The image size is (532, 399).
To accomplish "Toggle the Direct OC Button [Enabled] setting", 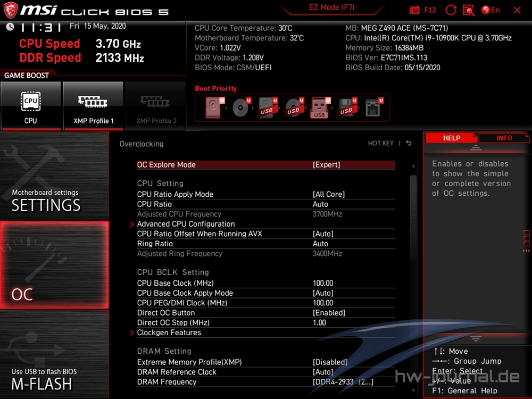I will coord(266,312).
